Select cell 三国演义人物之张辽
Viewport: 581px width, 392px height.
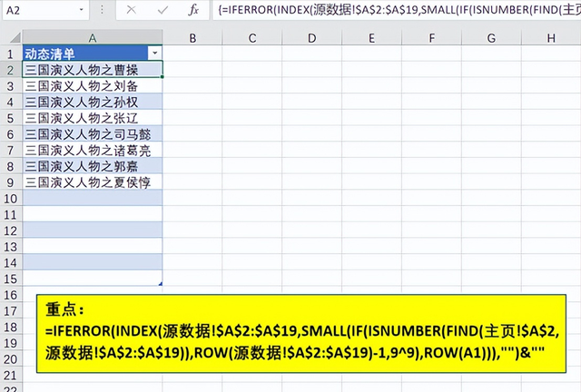93,118
